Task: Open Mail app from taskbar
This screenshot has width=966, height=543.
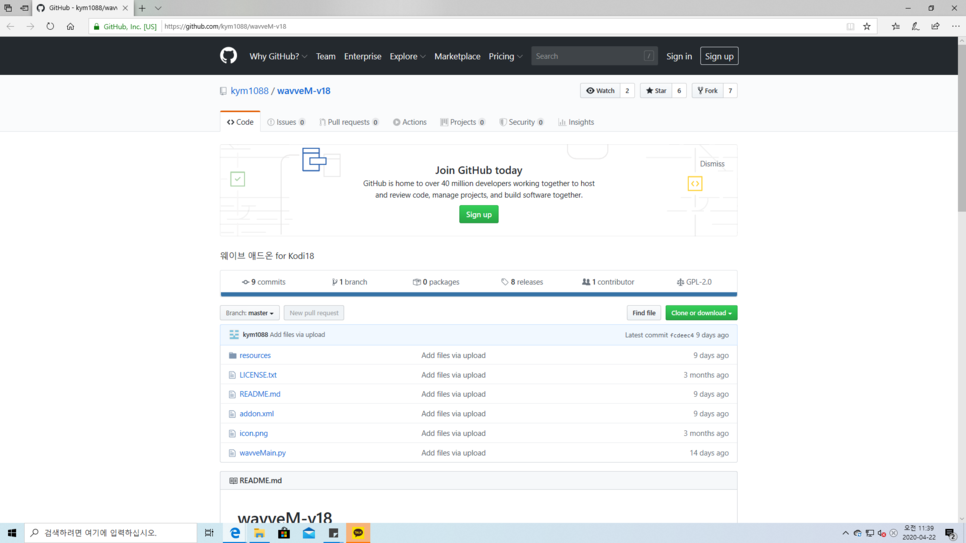Action: coord(309,533)
